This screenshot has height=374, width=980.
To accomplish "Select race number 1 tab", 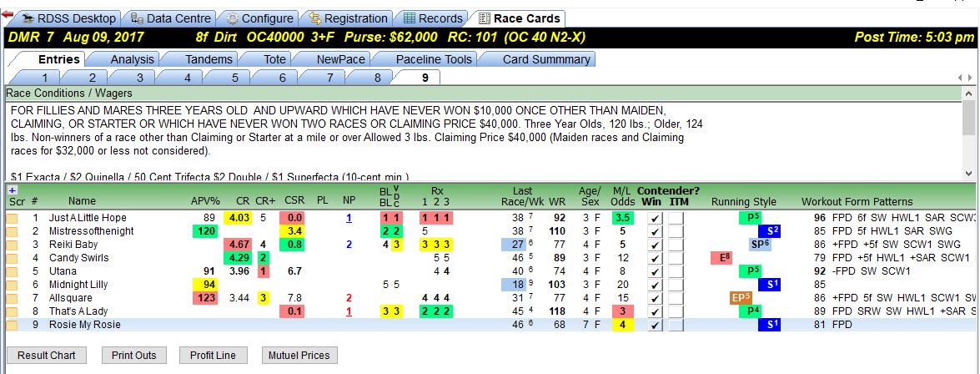I will click(x=45, y=78).
